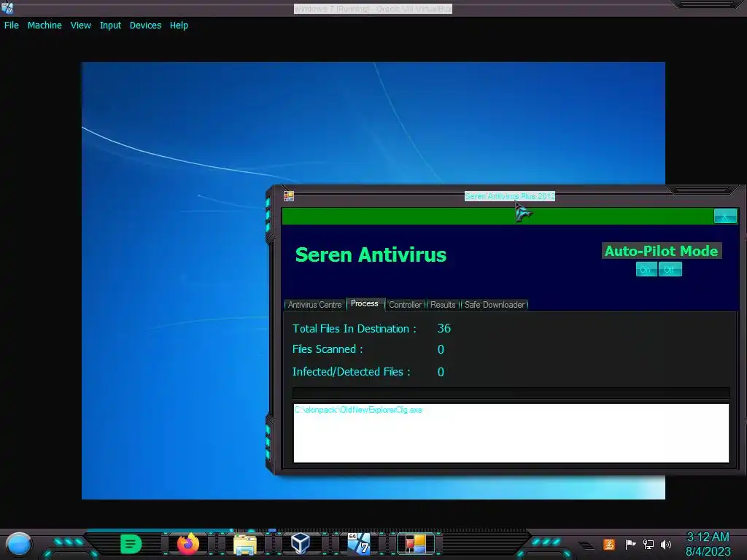The height and width of the screenshot is (560, 747).
Task: Click the scanned files list box
Action: 511,433
